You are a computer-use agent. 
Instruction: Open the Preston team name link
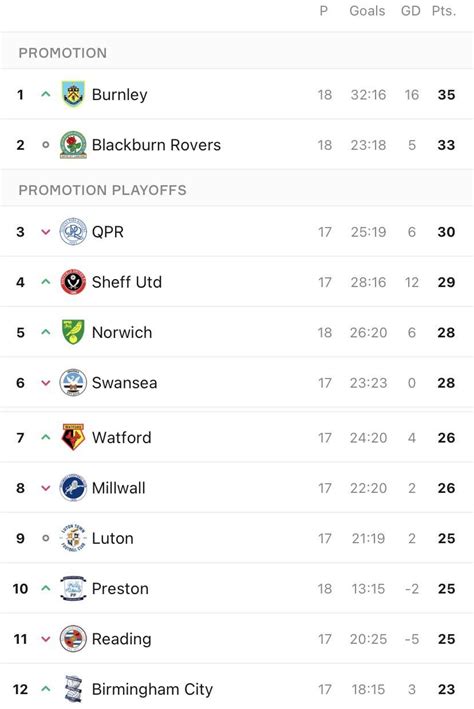[x=120, y=588]
